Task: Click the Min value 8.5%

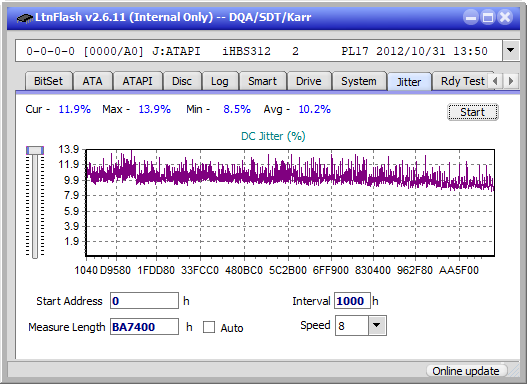Action: [237, 109]
